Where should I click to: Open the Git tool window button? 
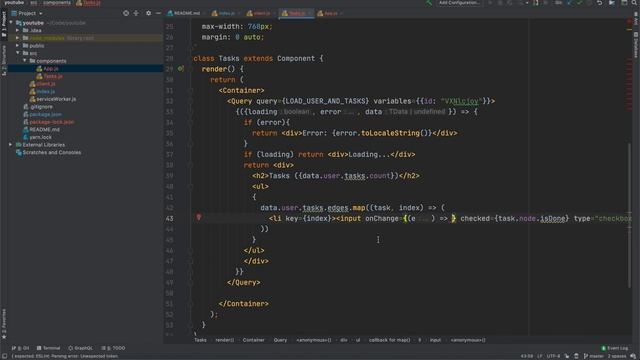pyautogui.click(x=20, y=348)
